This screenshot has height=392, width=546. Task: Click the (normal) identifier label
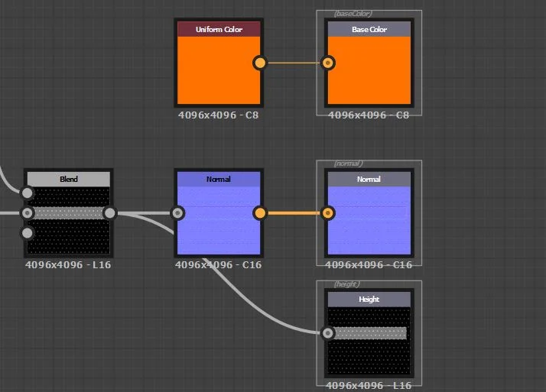click(349, 164)
